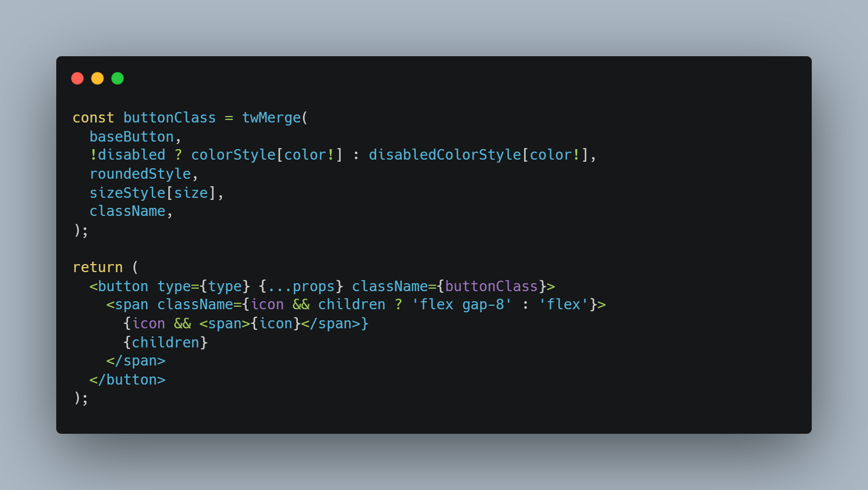Click the closing </button> tag
The height and width of the screenshot is (490, 868).
(128, 380)
